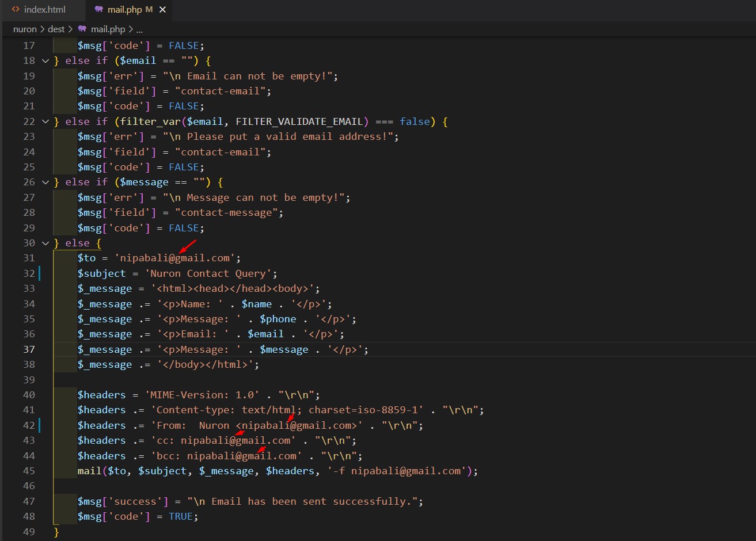This screenshot has width=756, height=541.
Task: Click the $phone variable on line 35
Action: (x=278, y=319)
